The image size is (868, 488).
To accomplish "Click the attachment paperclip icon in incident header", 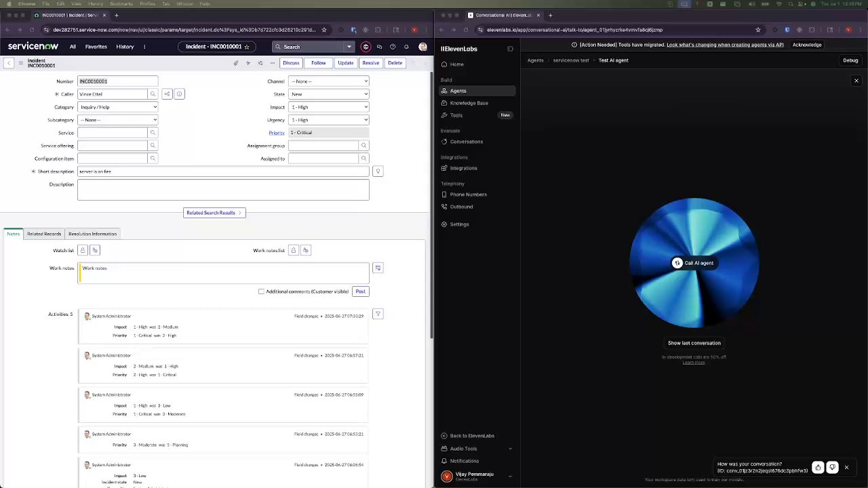I will tap(236, 63).
